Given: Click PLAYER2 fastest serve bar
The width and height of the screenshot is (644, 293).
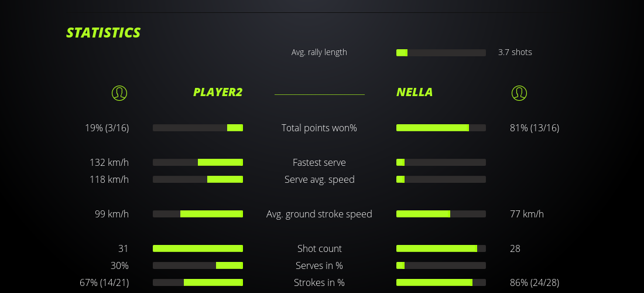Looking at the screenshot, I should (x=198, y=162).
